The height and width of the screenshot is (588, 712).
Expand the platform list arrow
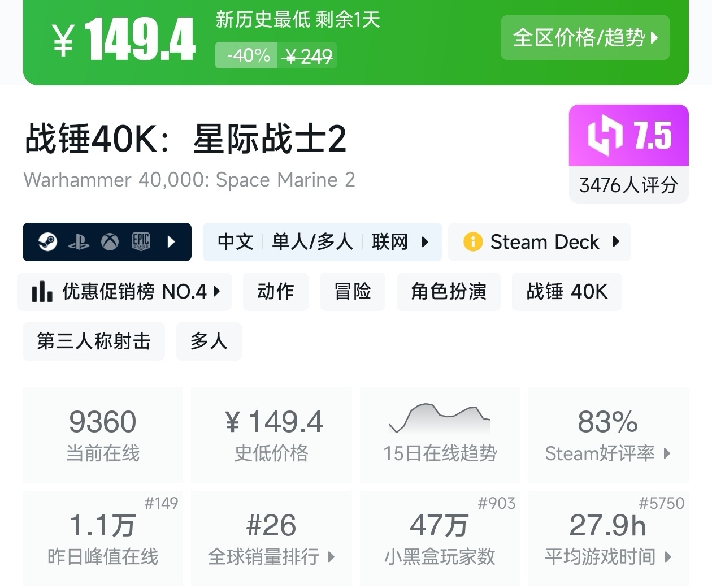click(171, 242)
